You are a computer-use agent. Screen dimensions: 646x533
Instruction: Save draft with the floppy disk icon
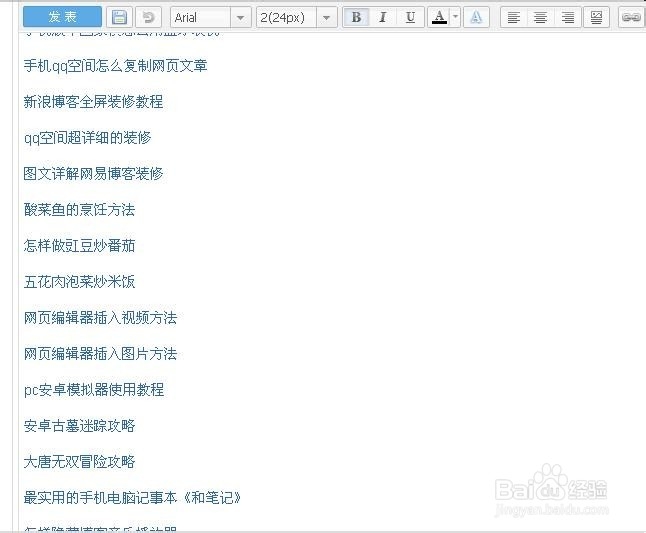pos(119,17)
